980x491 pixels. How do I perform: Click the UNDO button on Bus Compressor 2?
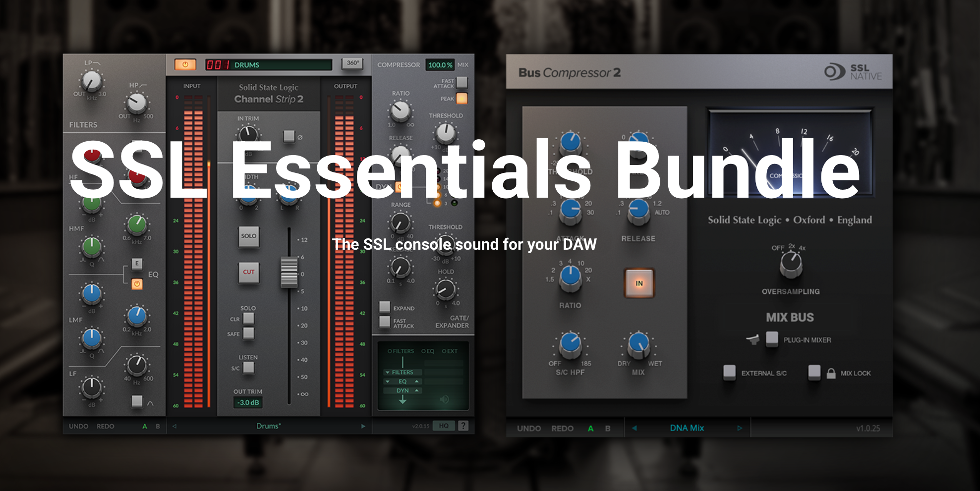point(528,429)
